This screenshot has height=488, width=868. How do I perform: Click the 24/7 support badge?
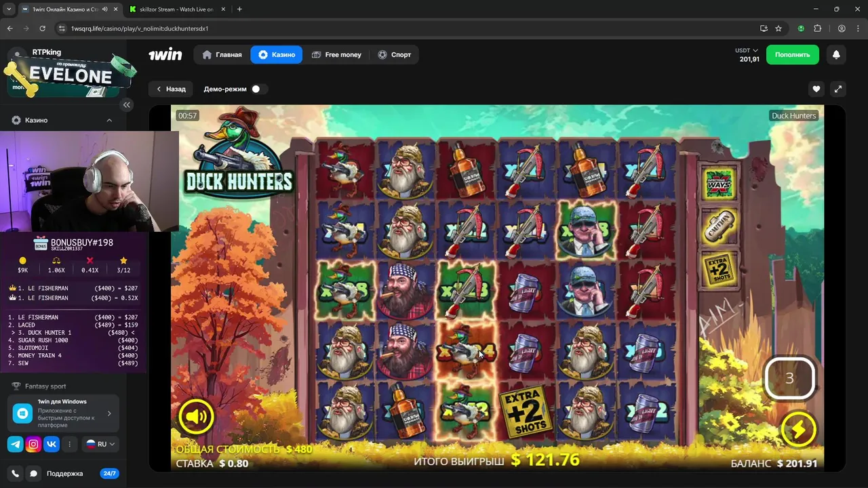pos(108,474)
